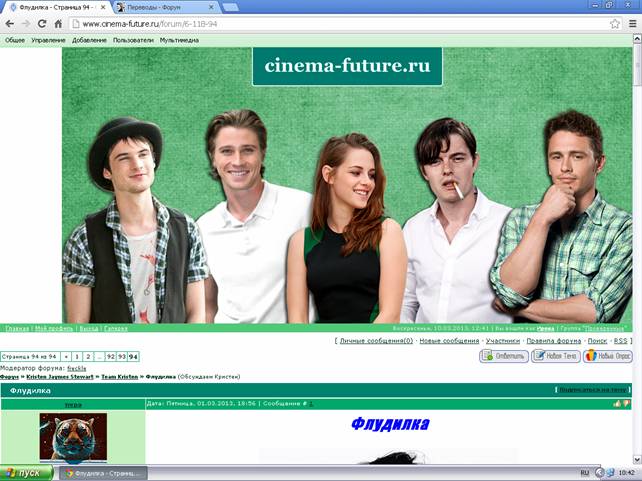Jump to page 1 in pagination

[x=77, y=357]
